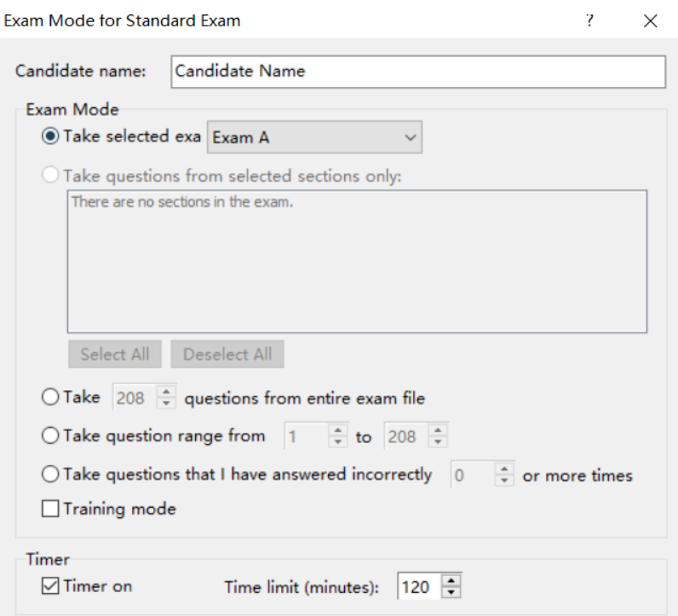Click the help question mark icon
The height and width of the screenshot is (616, 678).
[589, 21]
